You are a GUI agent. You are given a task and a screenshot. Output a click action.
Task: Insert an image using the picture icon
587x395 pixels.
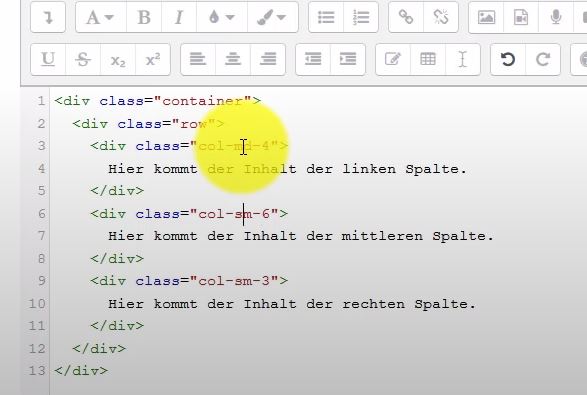point(486,17)
